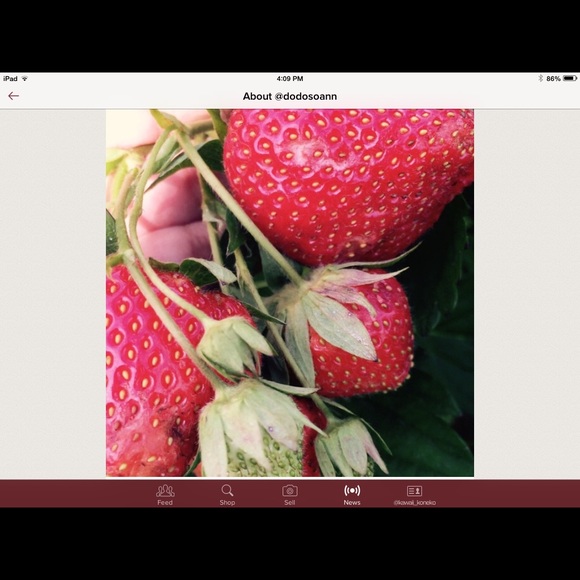Switch to the Feed tab label
Viewport: 580px width, 580px height.
pos(165,502)
